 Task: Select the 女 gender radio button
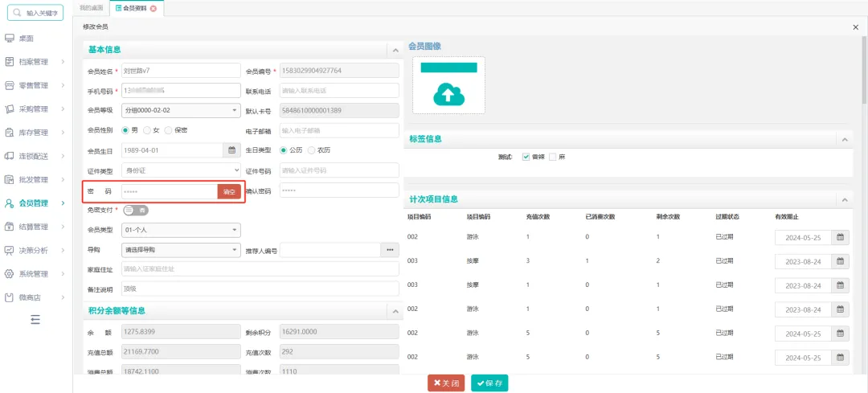pyautogui.click(x=147, y=130)
